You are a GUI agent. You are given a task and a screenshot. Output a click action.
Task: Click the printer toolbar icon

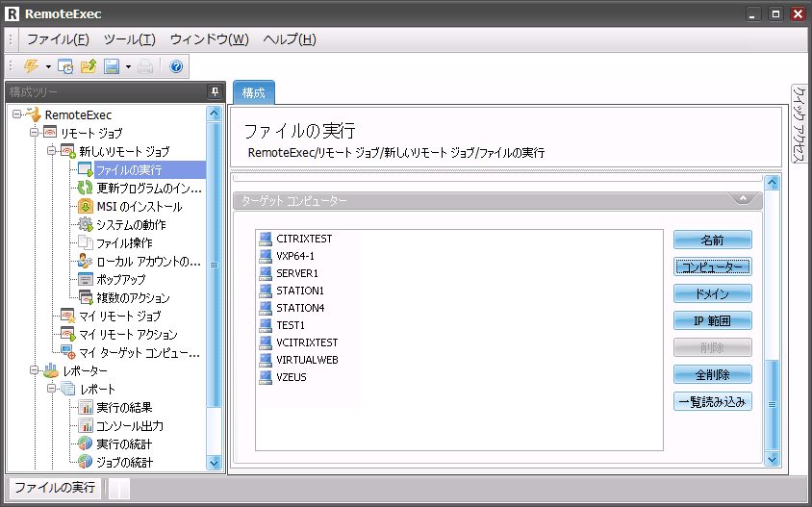pos(145,66)
